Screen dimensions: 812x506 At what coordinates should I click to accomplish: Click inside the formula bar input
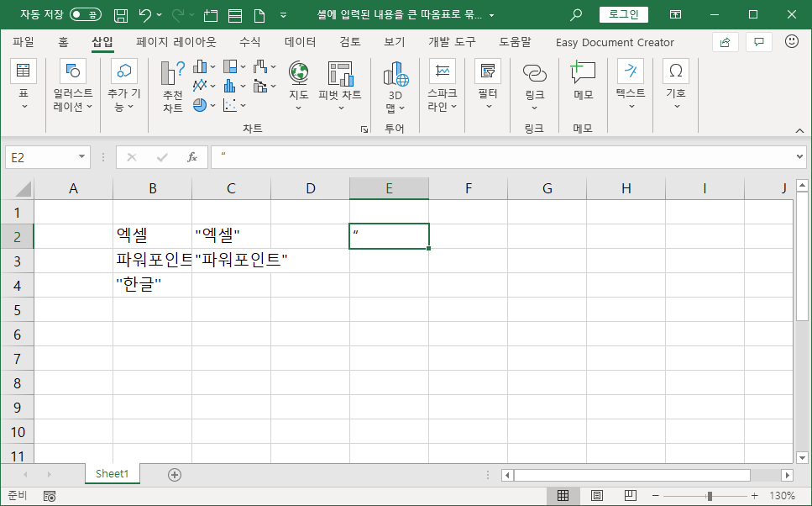click(x=502, y=157)
